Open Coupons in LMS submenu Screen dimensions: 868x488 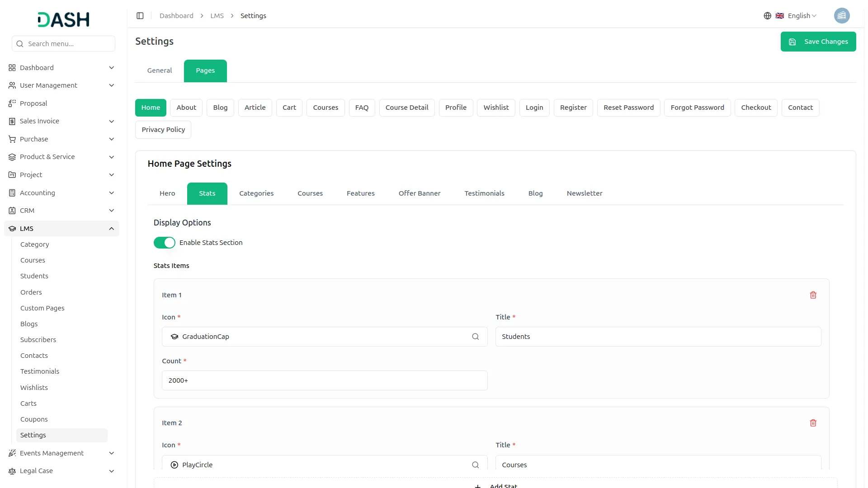[34, 419]
